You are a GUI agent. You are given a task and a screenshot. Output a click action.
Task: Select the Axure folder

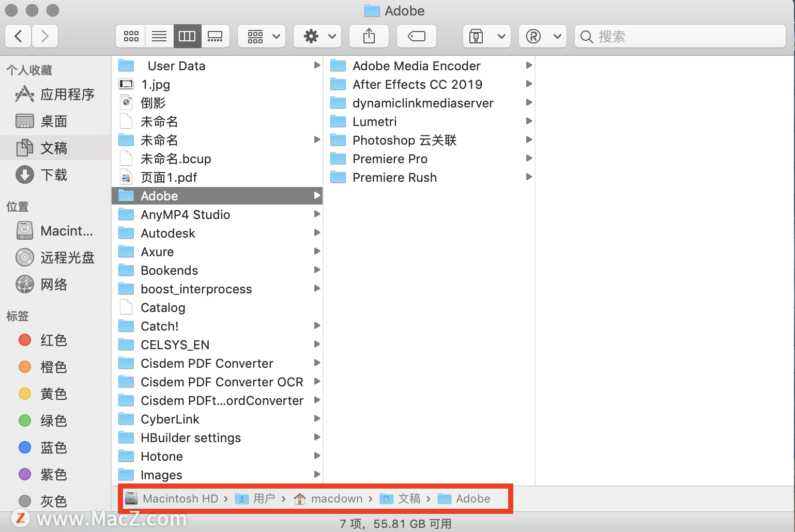coord(217,252)
